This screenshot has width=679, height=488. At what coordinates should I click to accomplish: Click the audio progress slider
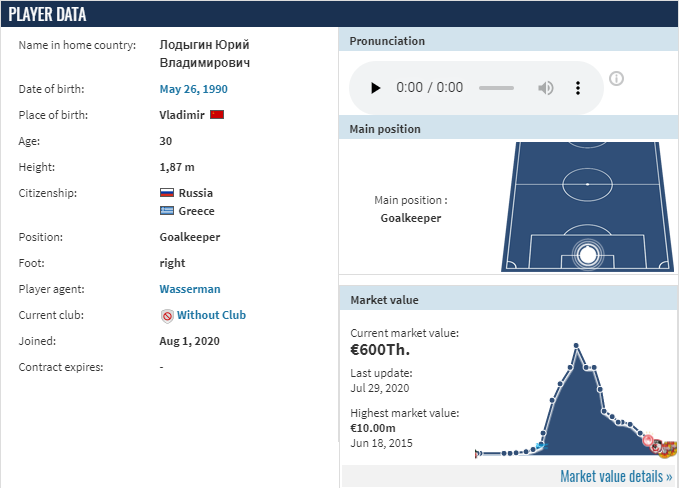[x=496, y=88]
